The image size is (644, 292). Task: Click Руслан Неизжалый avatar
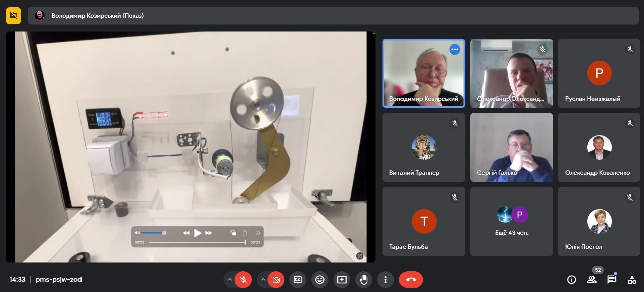[599, 73]
